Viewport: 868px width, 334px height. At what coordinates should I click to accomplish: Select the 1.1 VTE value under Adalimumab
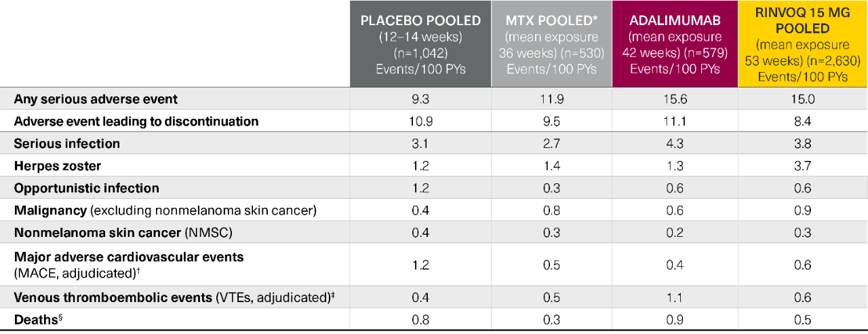674,297
